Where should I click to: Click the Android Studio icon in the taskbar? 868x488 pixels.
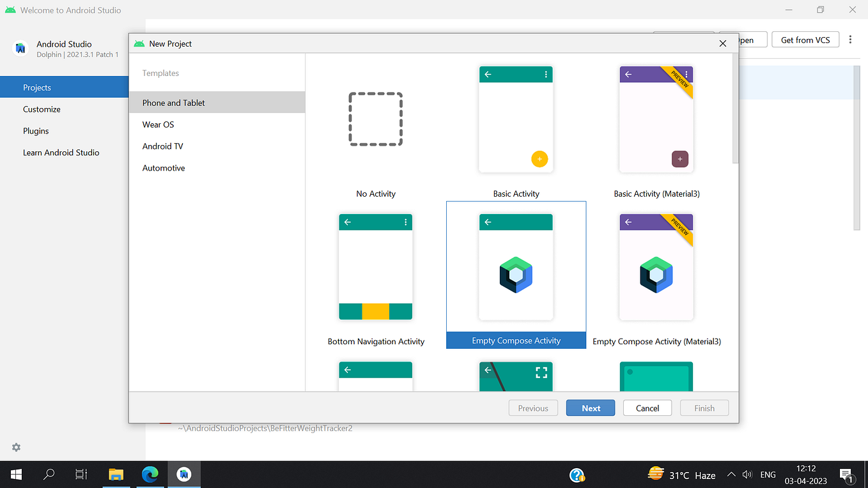point(184,475)
